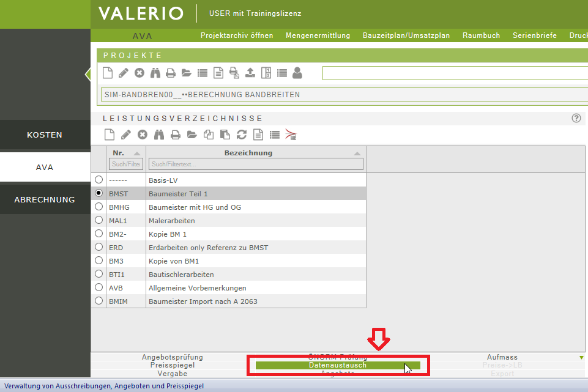Sort by the Nr. column arrow
The image size is (588, 392).
pos(136,153)
